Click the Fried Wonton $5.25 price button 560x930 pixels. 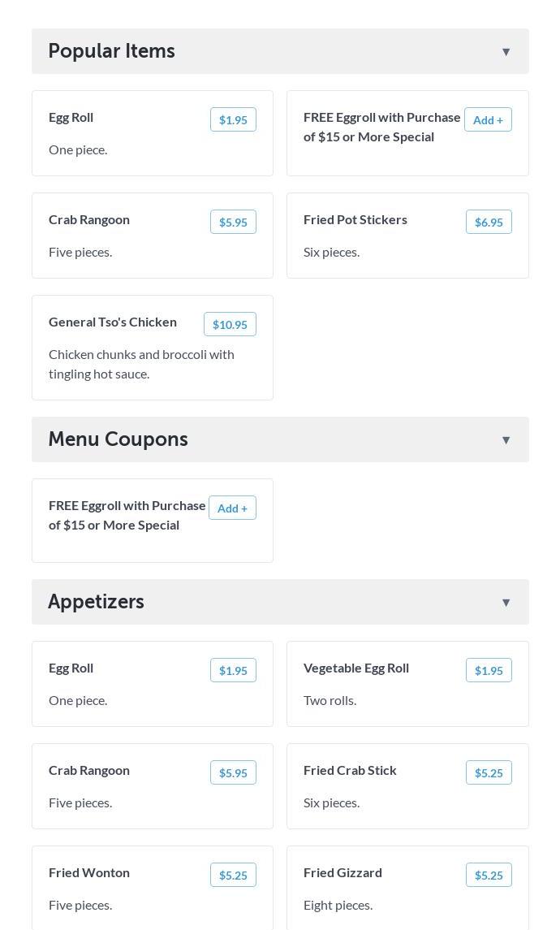(233, 876)
